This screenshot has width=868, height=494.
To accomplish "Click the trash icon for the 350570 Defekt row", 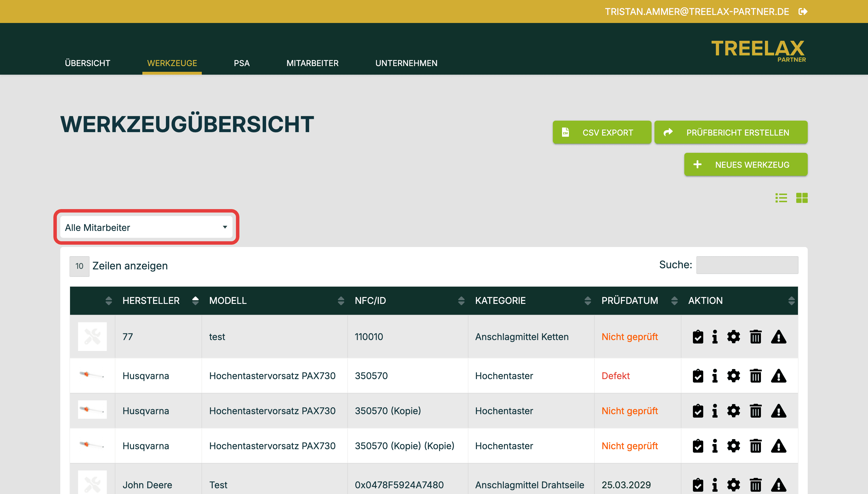I will coord(755,376).
